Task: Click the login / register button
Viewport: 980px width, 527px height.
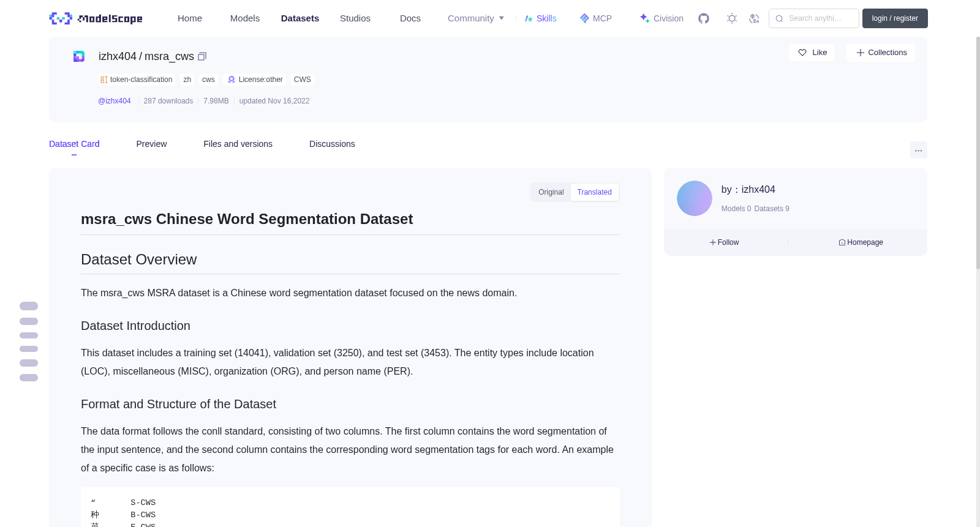Action: [895, 18]
